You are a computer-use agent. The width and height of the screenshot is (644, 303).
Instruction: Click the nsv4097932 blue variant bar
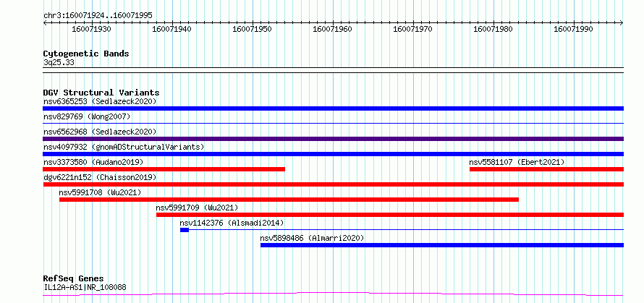333,154
